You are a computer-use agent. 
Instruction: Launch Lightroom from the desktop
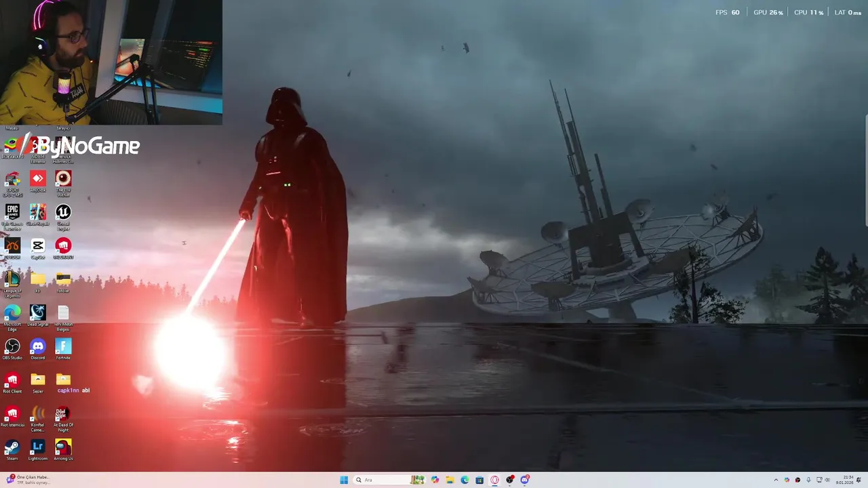[x=38, y=449]
